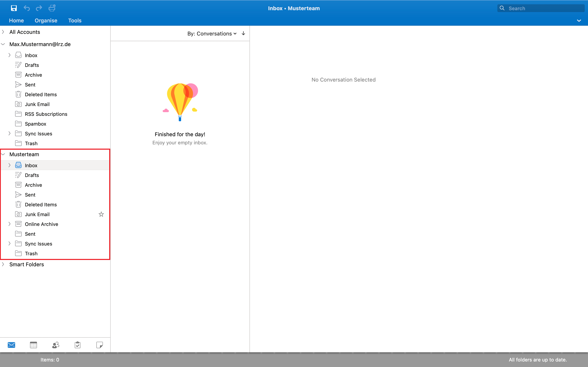Switch to the Tools tab
This screenshot has width=588, height=367.
point(75,20)
